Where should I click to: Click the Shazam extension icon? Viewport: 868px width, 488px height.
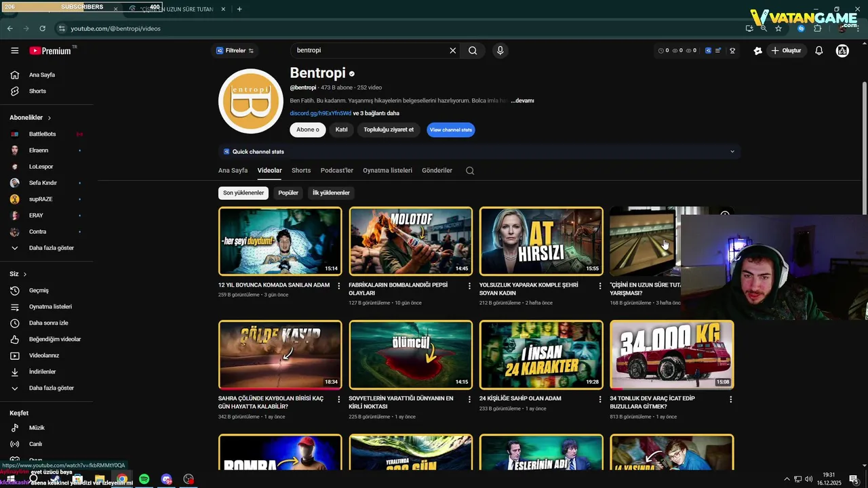point(801,28)
